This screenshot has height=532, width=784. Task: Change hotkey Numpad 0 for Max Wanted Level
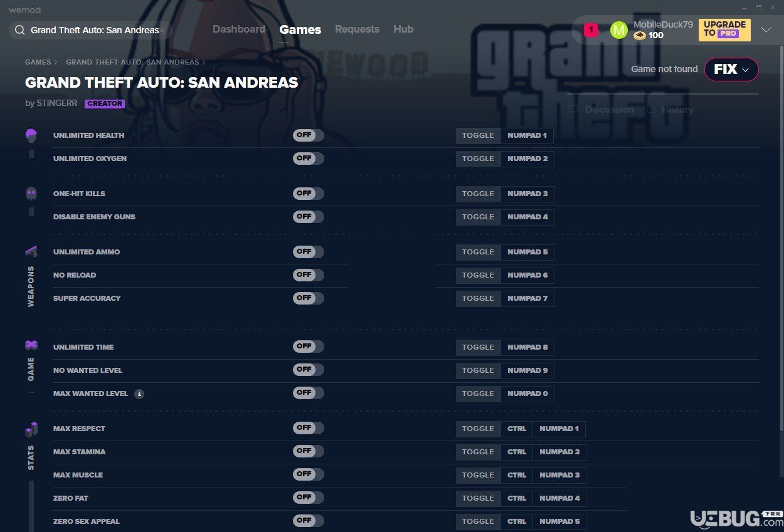click(527, 394)
